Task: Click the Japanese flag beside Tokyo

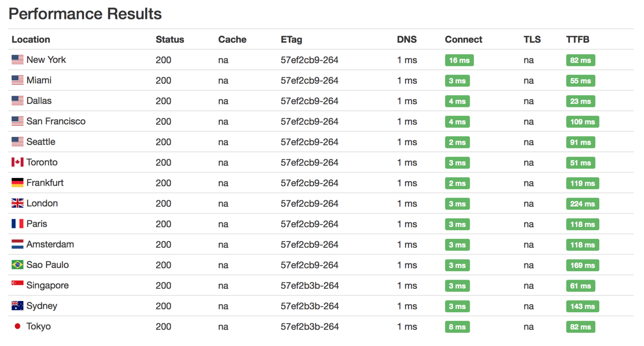Action: [x=17, y=326]
